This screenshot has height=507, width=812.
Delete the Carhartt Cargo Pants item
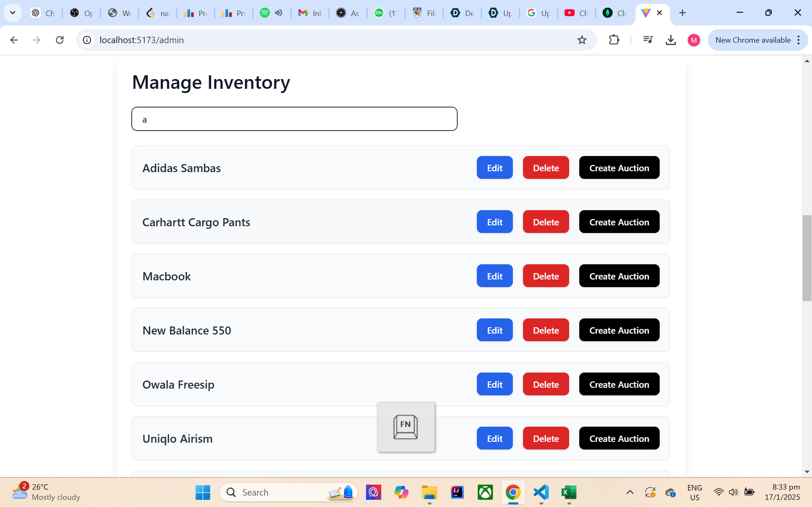tap(546, 222)
